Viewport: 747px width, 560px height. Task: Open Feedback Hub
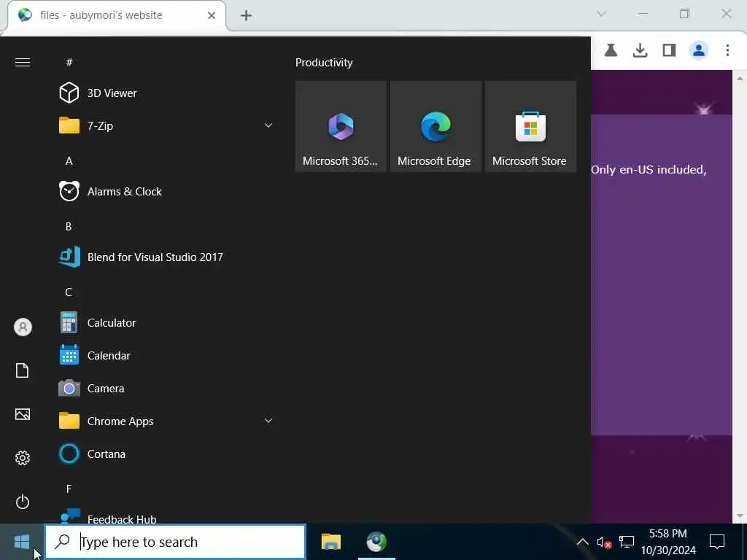click(167, 518)
